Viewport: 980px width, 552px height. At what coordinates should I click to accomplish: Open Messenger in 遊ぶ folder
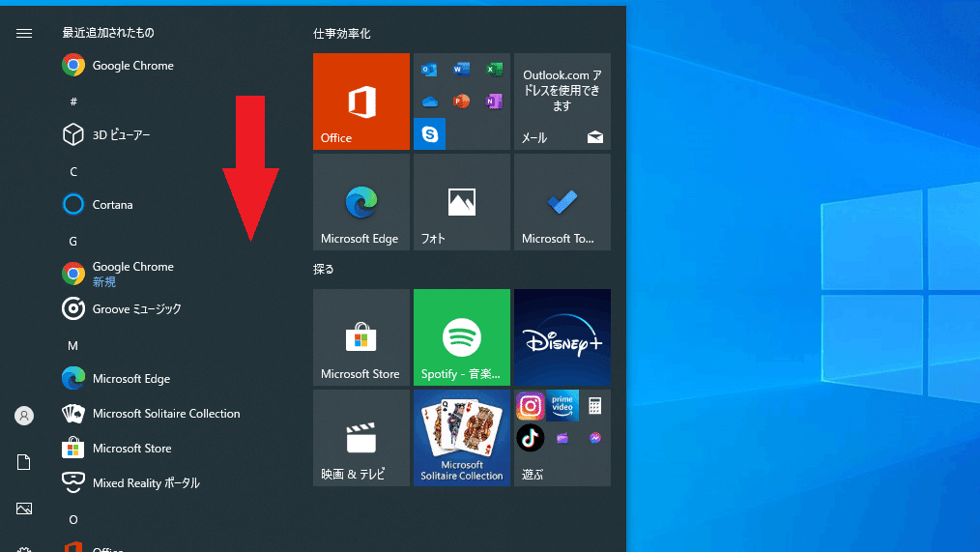[595, 438]
